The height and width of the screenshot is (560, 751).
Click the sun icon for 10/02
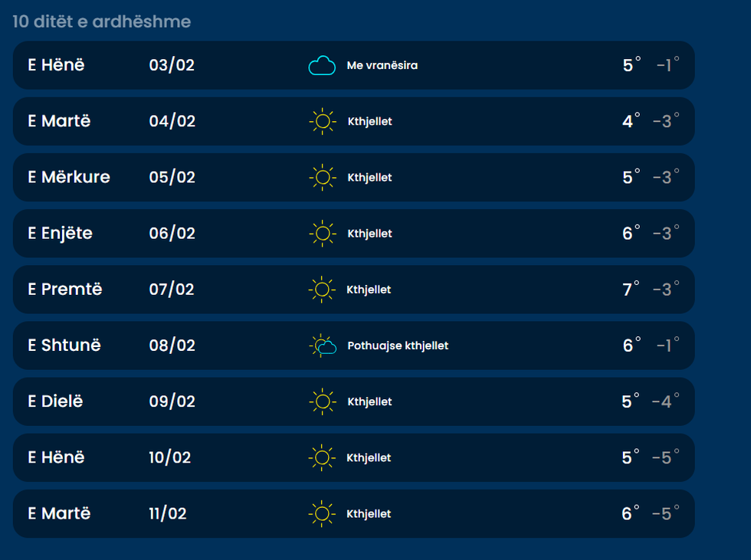click(322, 458)
